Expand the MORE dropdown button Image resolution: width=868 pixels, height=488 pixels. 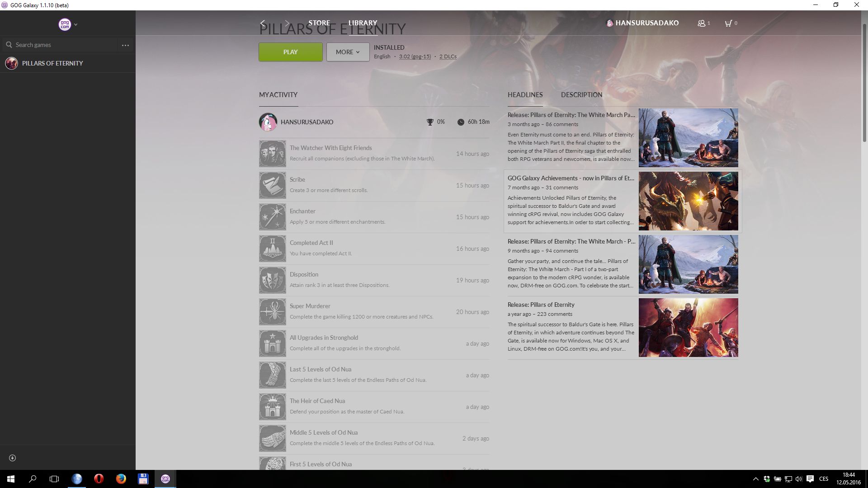pos(348,52)
